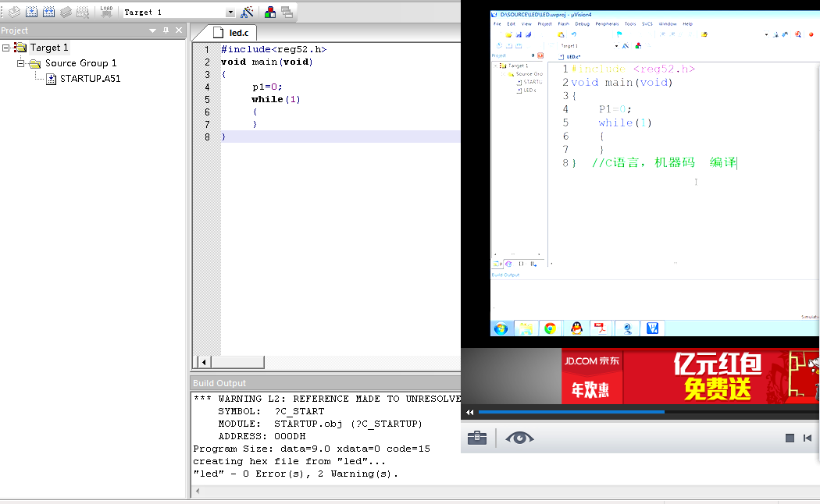This screenshot has width=820, height=504.
Task: Click the editor horizontal scrollbar thumb
Action: pos(238,362)
